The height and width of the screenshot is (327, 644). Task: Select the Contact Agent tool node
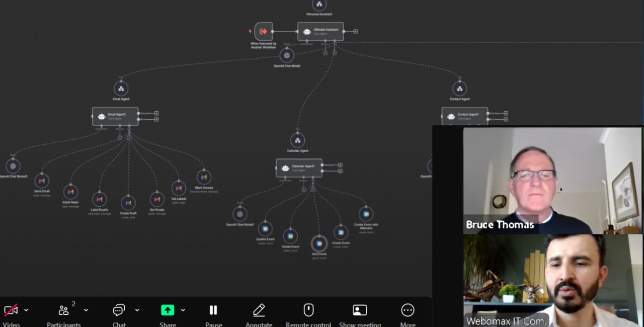[x=459, y=89]
